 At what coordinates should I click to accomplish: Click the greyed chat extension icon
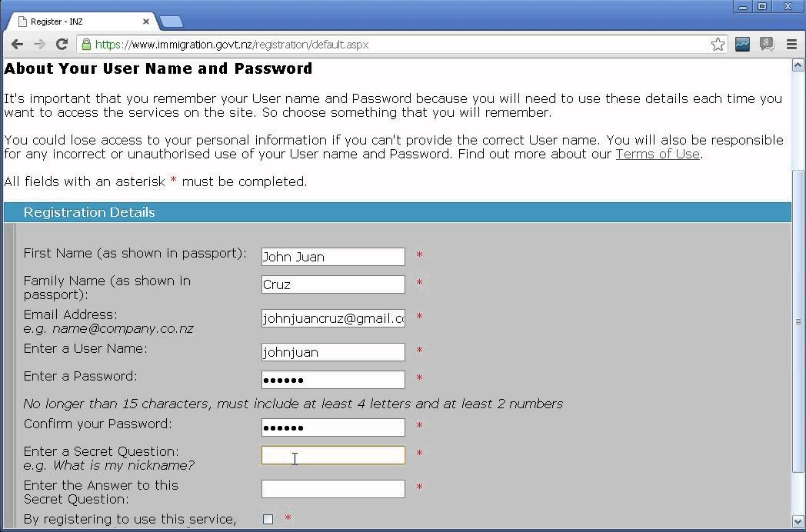pyautogui.click(x=767, y=44)
